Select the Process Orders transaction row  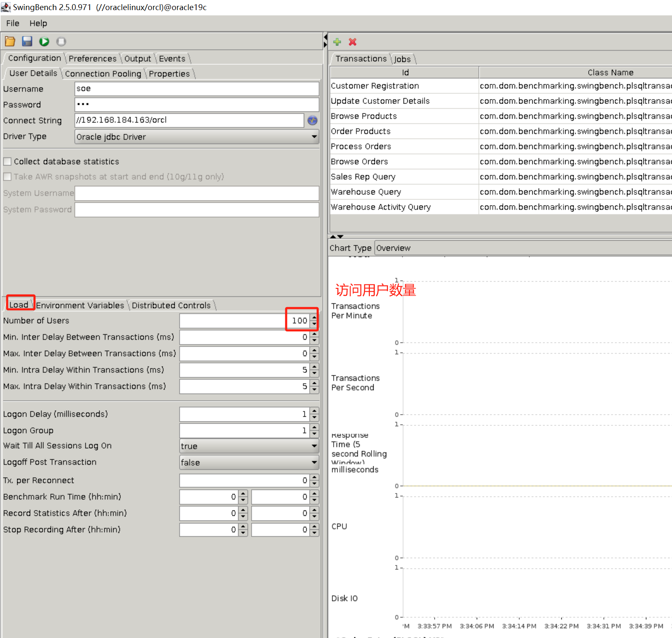(x=501, y=146)
